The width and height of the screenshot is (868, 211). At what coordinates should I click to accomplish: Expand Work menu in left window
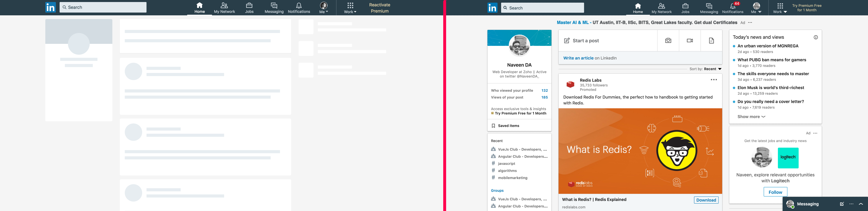pos(350,8)
